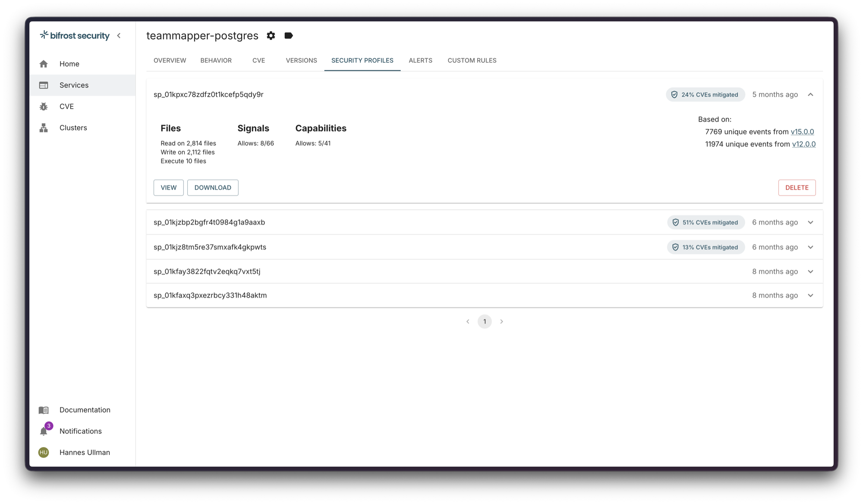Click the red Delete button

[797, 188]
